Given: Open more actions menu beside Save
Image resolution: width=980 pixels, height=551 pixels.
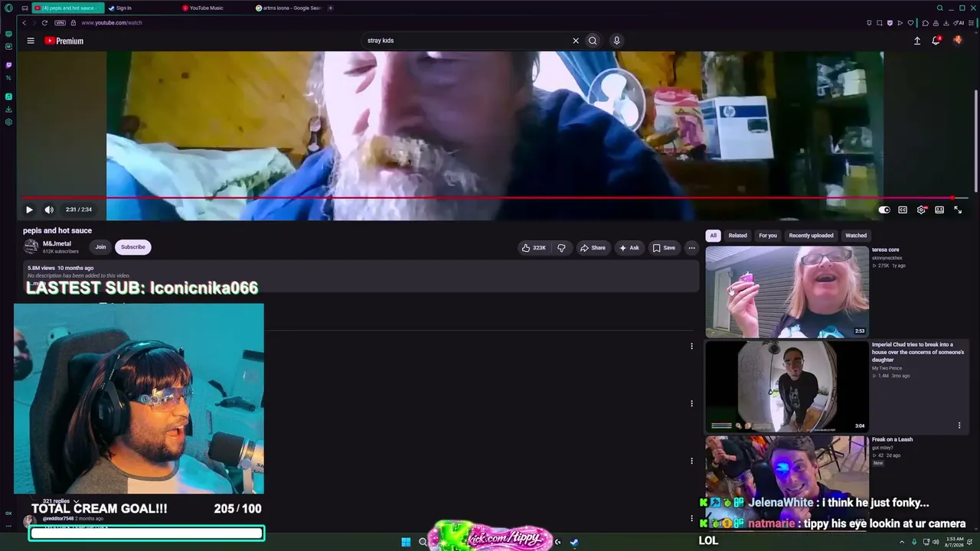Looking at the screenshot, I should click(x=691, y=248).
